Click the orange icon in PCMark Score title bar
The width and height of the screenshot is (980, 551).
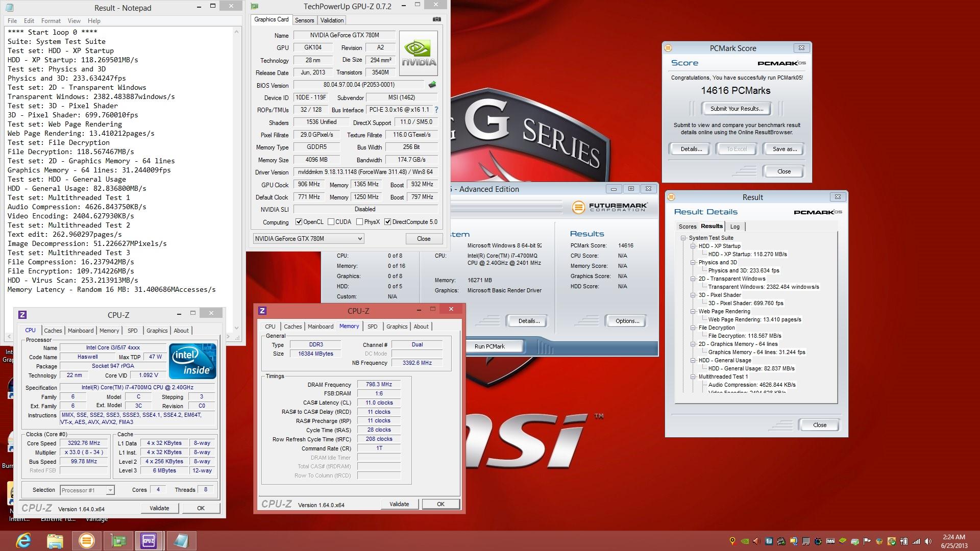pyautogui.click(x=668, y=48)
